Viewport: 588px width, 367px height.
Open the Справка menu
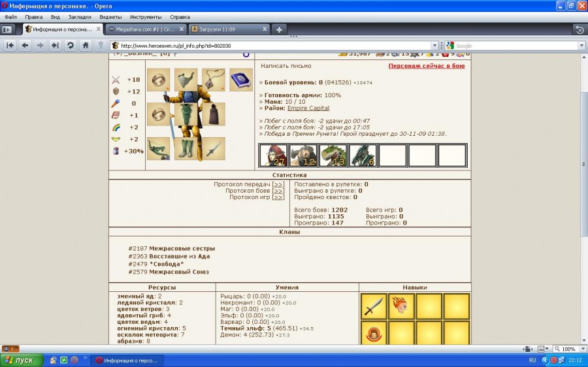[x=180, y=17]
